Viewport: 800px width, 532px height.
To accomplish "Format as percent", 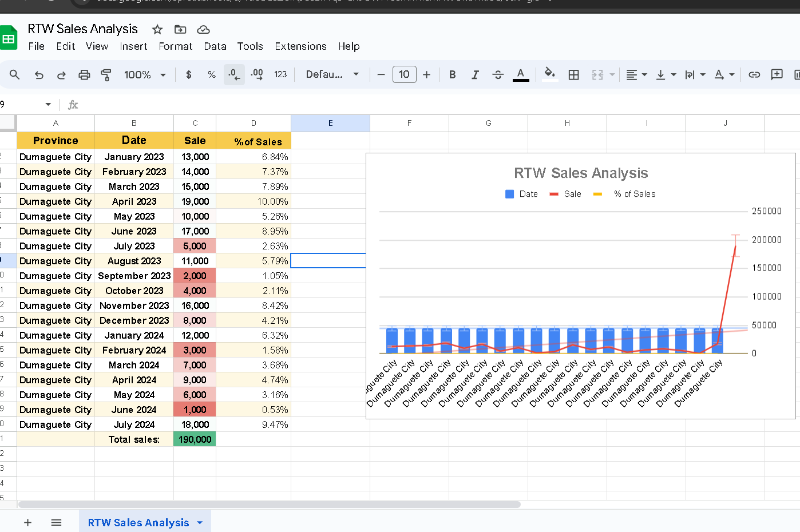I will click(x=212, y=74).
